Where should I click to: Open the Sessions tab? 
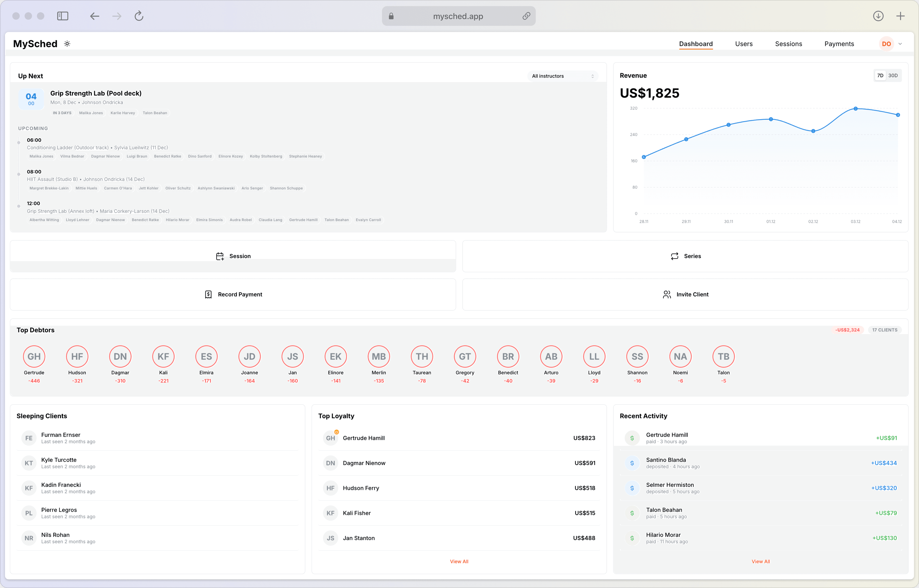[x=788, y=44]
